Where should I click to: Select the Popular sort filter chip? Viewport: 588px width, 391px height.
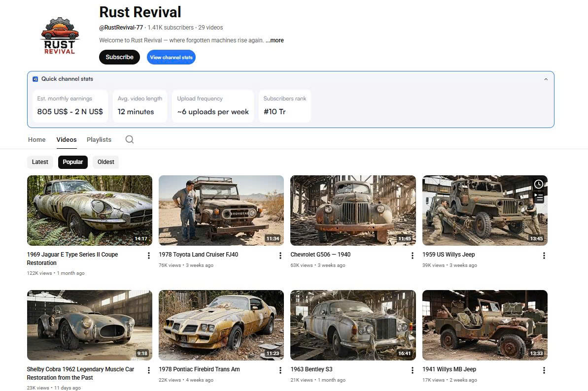coord(73,162)
